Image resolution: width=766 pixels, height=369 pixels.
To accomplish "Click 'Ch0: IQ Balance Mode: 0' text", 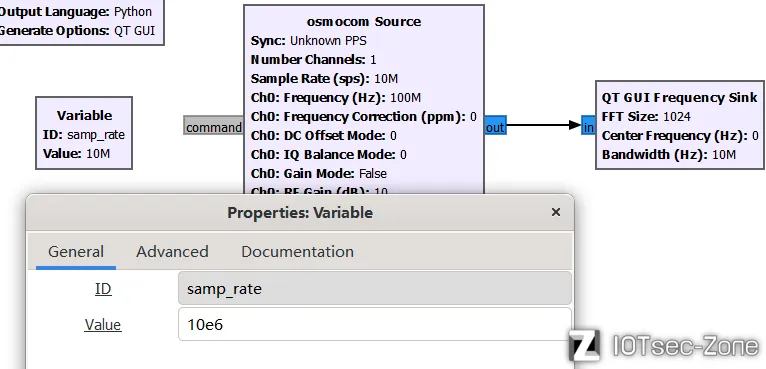I will click(328, 154).
